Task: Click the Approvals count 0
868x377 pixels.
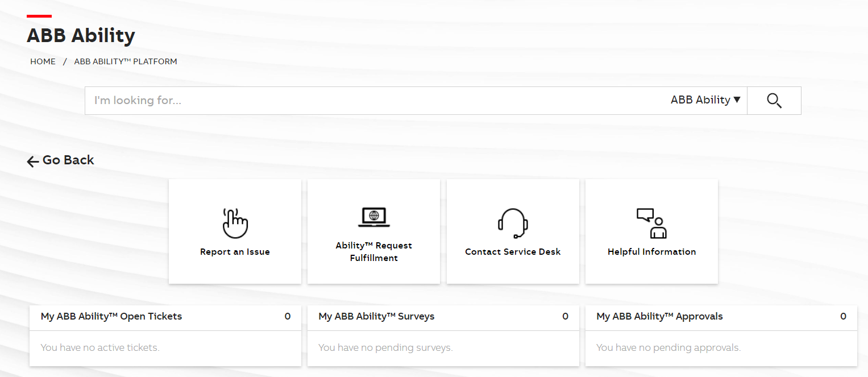Action: 843,317
